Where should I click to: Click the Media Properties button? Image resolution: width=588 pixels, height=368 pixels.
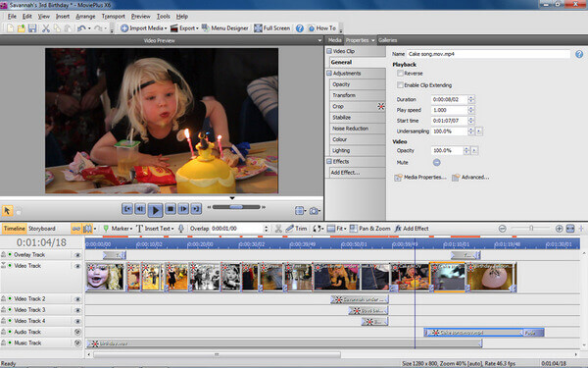click(420, 178)
